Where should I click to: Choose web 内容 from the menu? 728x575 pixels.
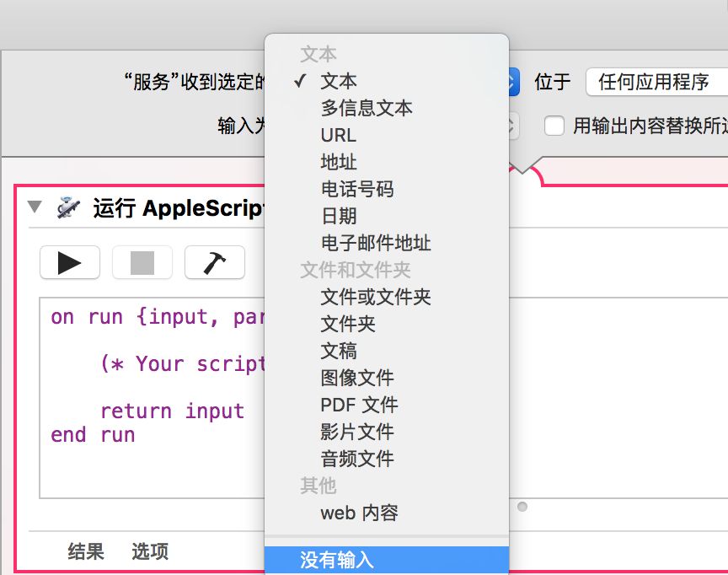pyautogui.click(x=386, y=513)
